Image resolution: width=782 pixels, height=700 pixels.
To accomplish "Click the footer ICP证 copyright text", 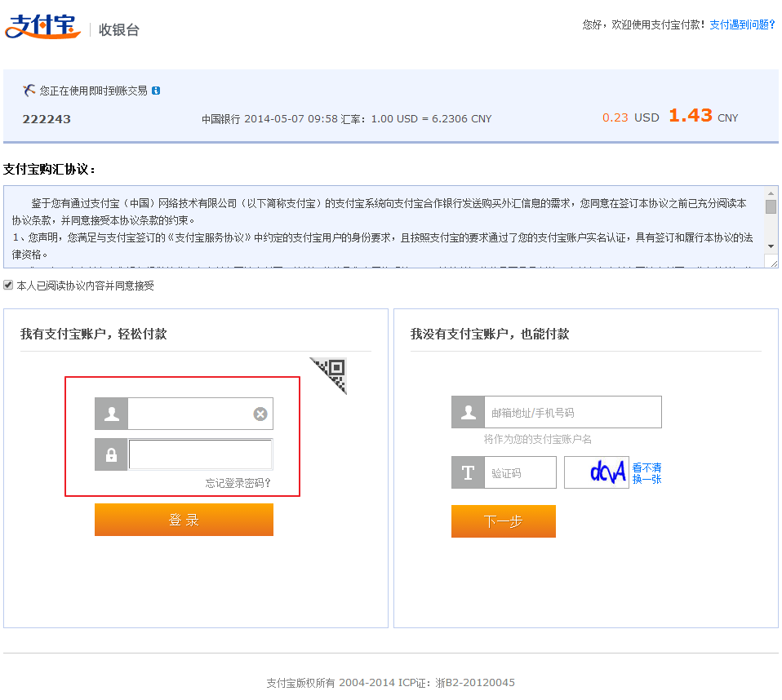I will point(390,683).
